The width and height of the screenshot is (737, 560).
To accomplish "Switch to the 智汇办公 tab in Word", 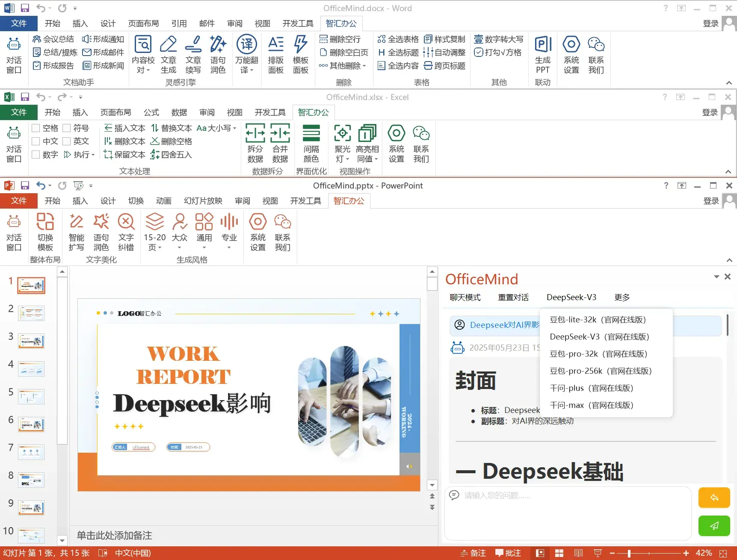I will 341,24.
